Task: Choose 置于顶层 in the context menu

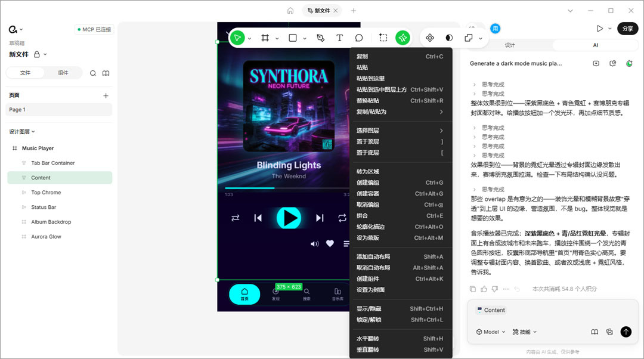Action: click(401, 142)
